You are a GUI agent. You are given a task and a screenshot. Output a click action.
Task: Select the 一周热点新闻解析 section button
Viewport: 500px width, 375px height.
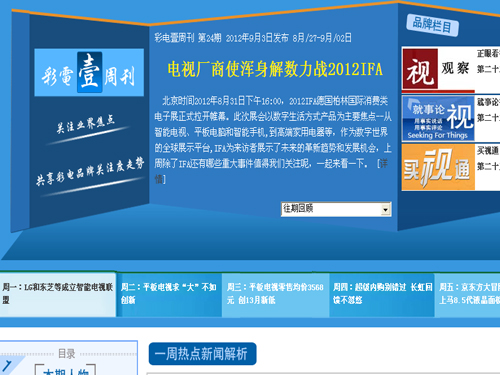[202, 354]
